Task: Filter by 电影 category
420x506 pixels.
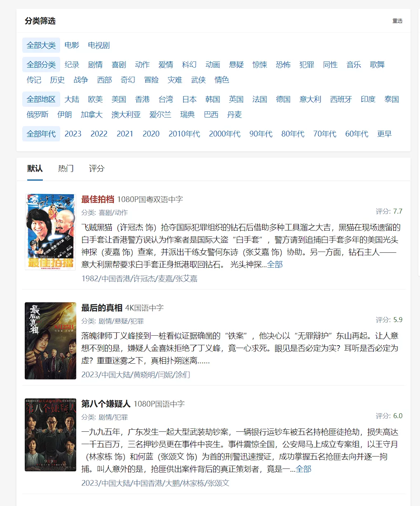Action: (x=72, y=45)
